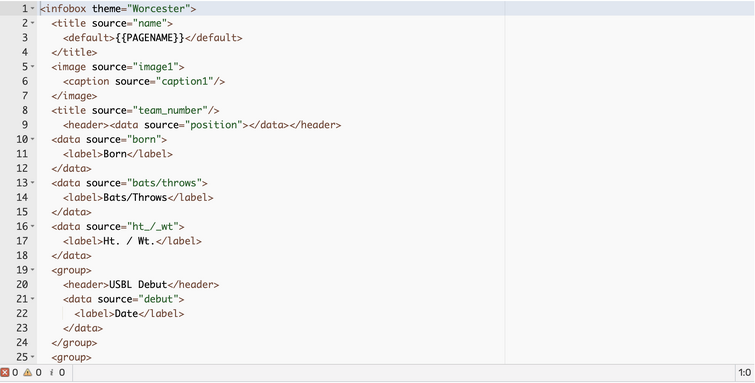This screenshot has width=755, height=383.
Task: Click the yellow warning count icon
Action: pyautogui.click(x=27, y=372)
